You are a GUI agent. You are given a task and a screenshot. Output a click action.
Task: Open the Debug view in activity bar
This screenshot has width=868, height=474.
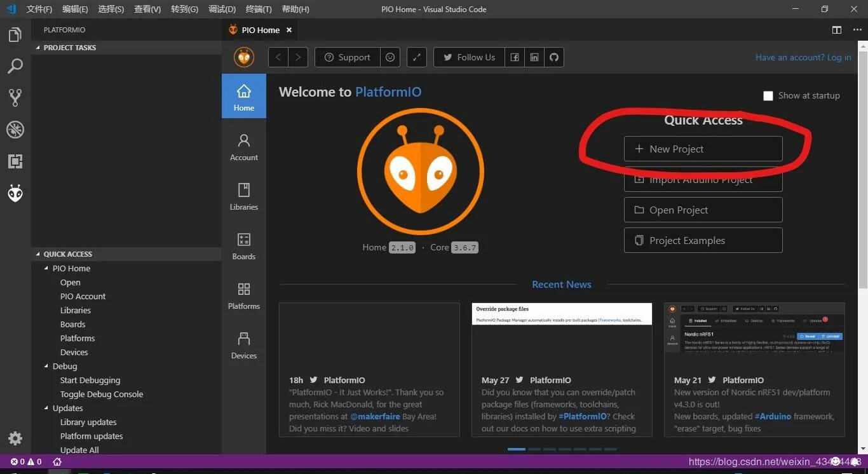[15, 129]
